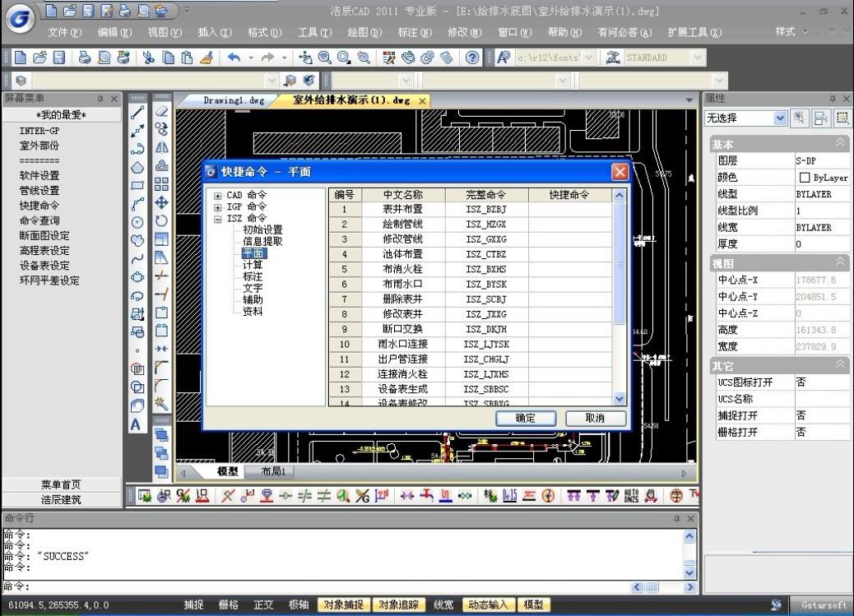Open the 扩展工具(X) menu
This screenshot has height=616, width=854.
[694, 33]
